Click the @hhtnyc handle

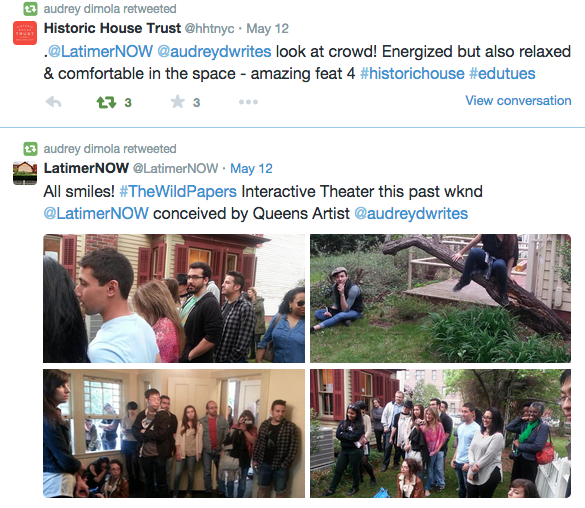pyautogui.click(x=209, y=29)
